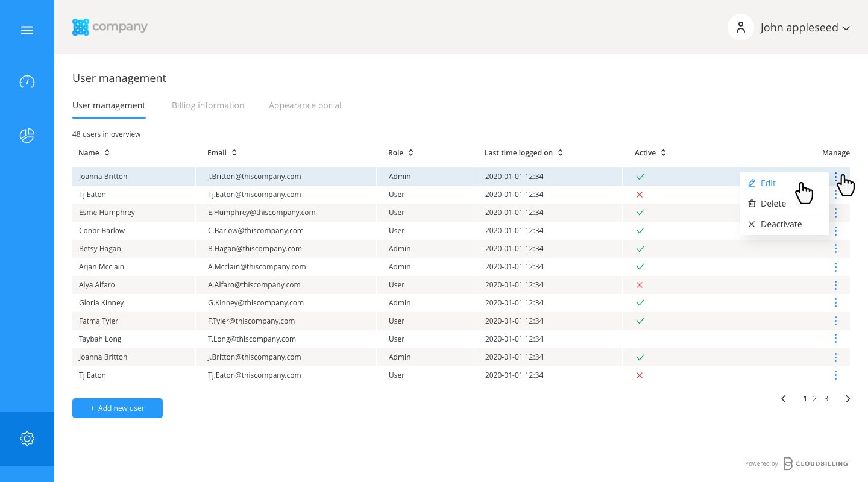Click the T.Long@thiscompany.com email

click(x=252, y=339)
